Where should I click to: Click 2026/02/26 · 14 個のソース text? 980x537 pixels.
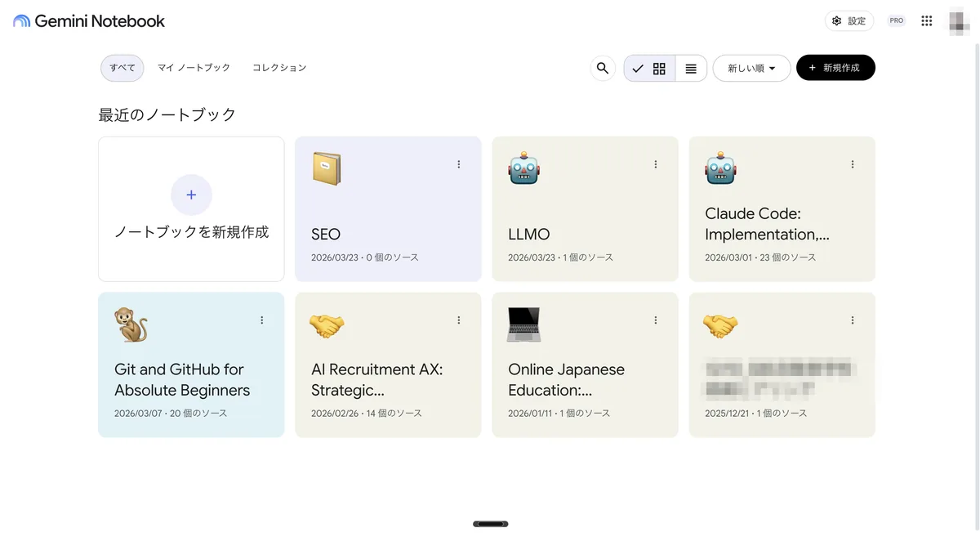[367, 414]
